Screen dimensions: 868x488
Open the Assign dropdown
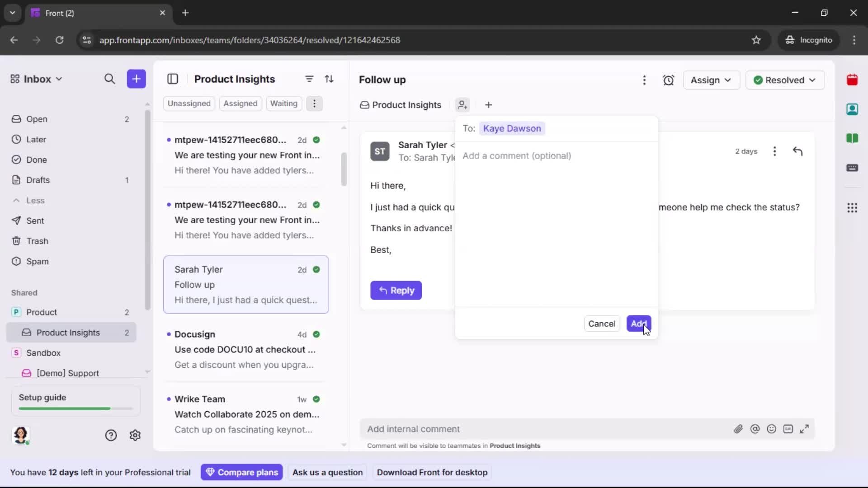711,80
